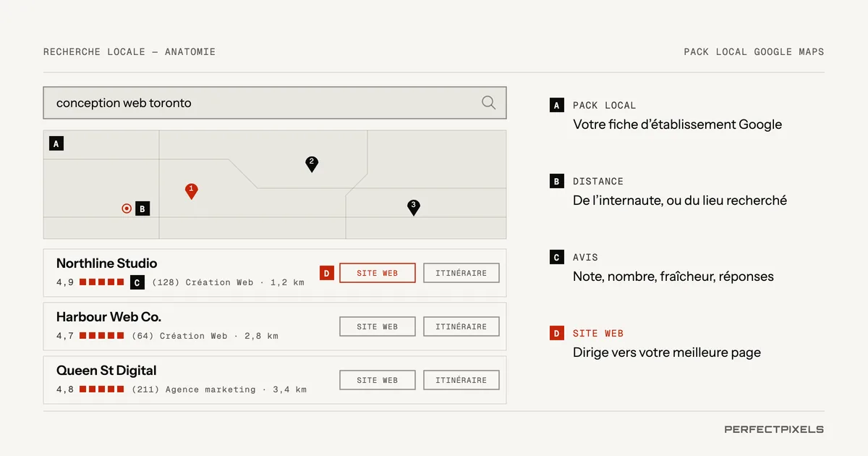
Task: Select the black map pin numbered 2
Action: click(312, 164)
